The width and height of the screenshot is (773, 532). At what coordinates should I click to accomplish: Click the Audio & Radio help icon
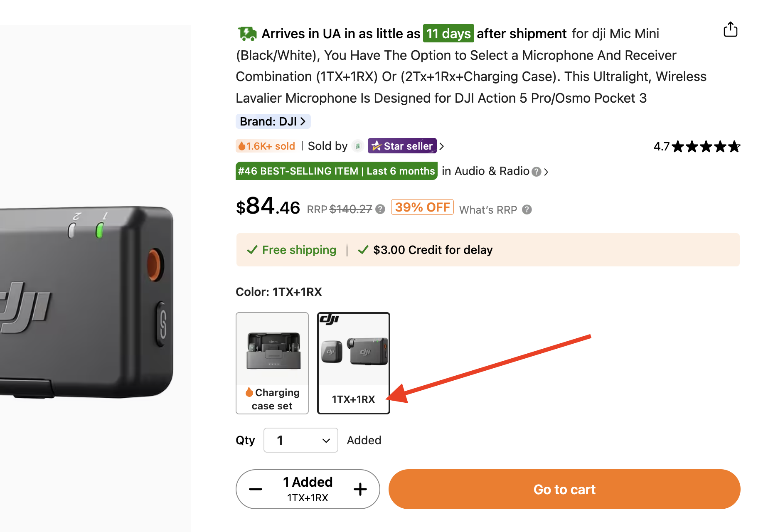click(537, 172)
